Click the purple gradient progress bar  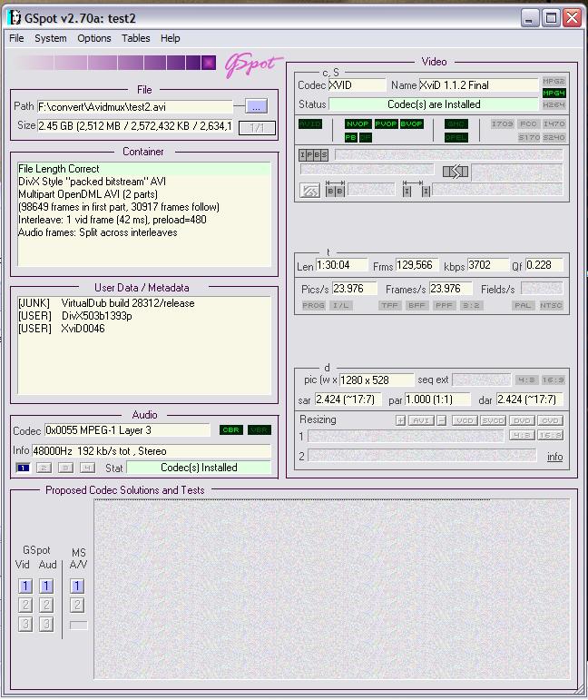coord(114,63)
